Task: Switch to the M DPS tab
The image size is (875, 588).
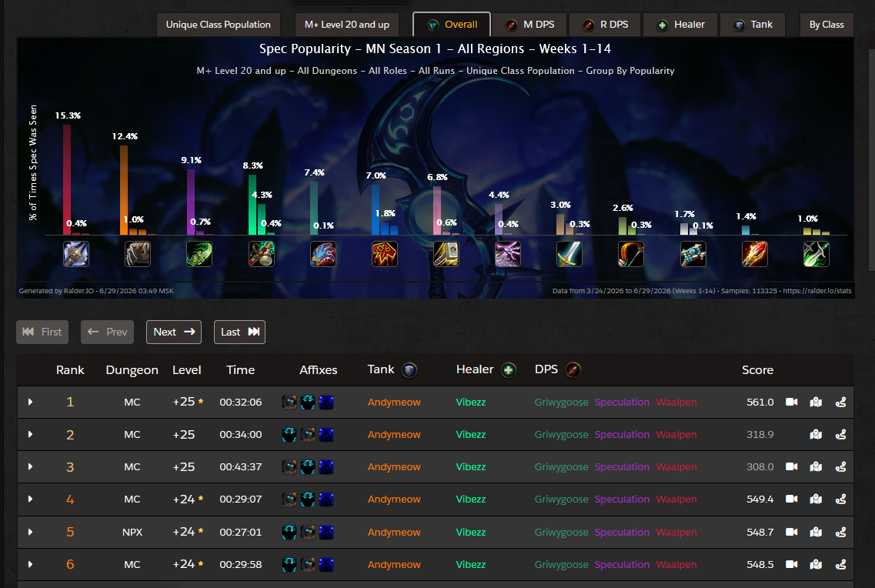Action: pos(529,25)
